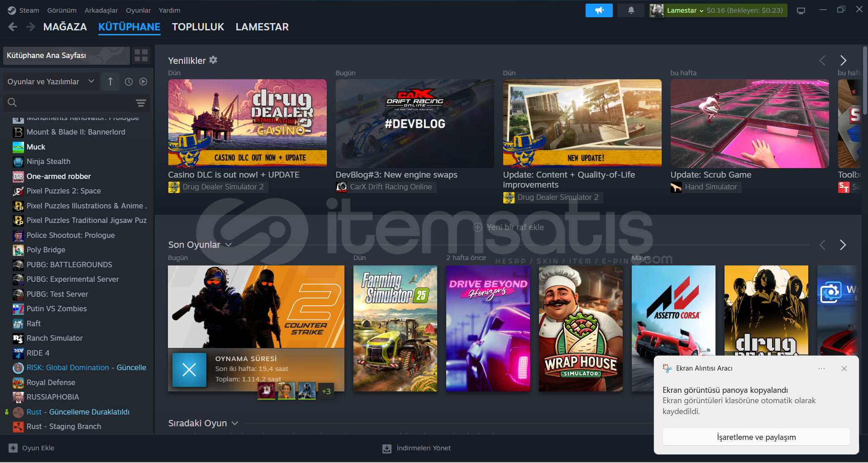Go forward with the right arrow
Screen dimensions: 868x463
(30, 27)
